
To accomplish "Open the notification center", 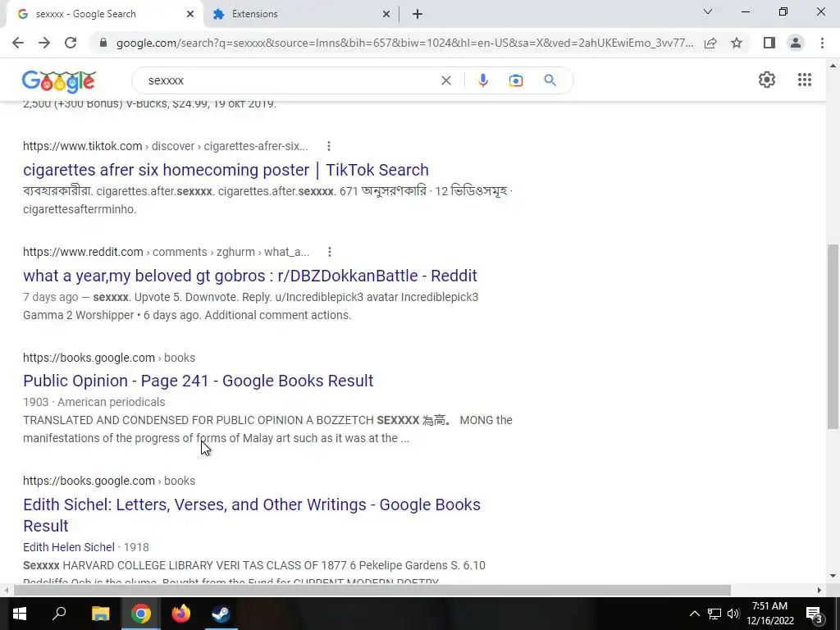I will [x=815, y=615].
